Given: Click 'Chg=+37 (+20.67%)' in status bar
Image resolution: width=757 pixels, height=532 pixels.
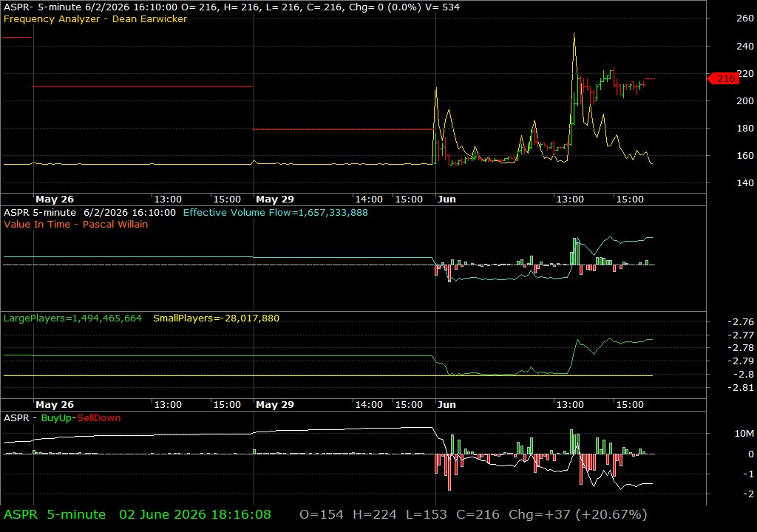Looking at the screenshot, I should (x=578, y=514).
